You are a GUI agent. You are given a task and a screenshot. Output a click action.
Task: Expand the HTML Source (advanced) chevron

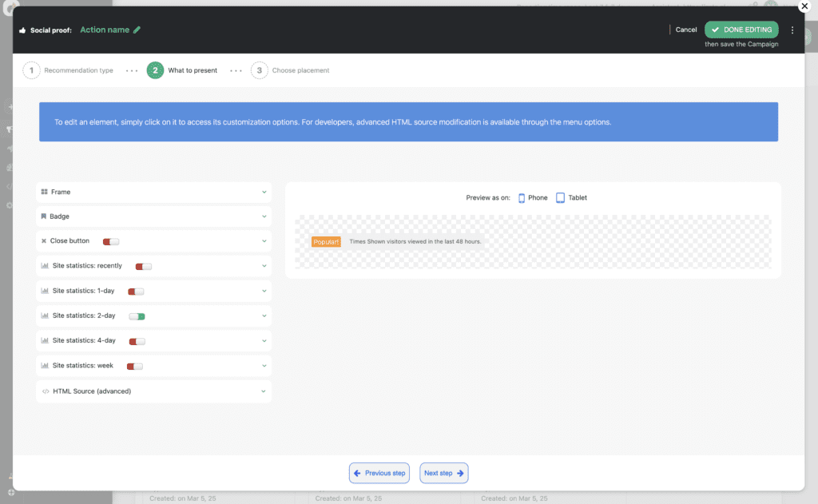tap(264, 391)
